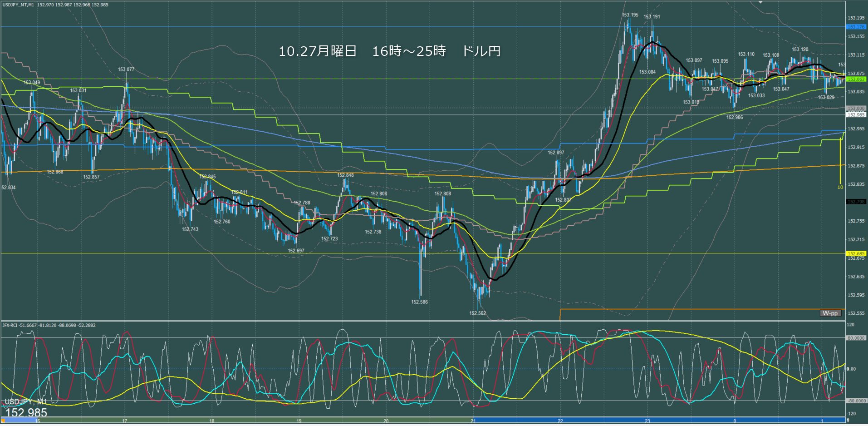Click the yellow 10 countdown label
The image size is (868, 426).
pyautogui.click(x=840, y=187)
